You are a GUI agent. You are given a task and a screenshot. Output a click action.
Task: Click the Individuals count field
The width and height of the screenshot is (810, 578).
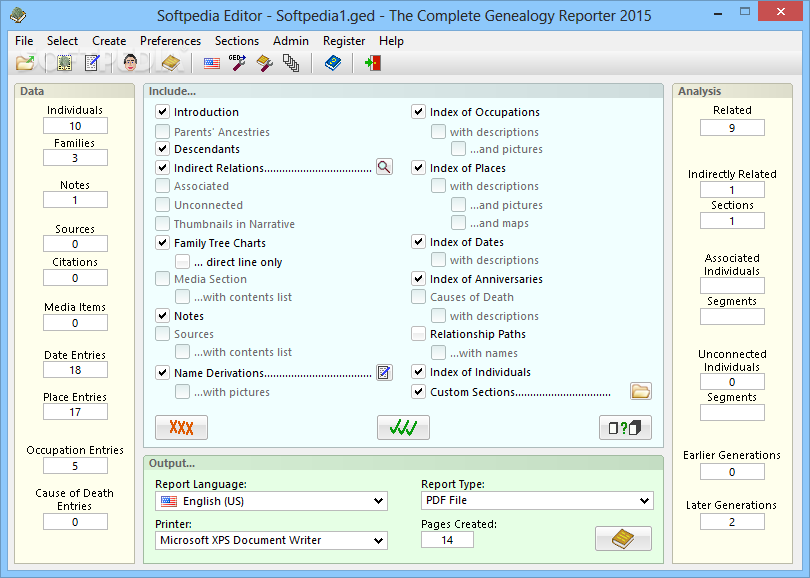(75, 126)
